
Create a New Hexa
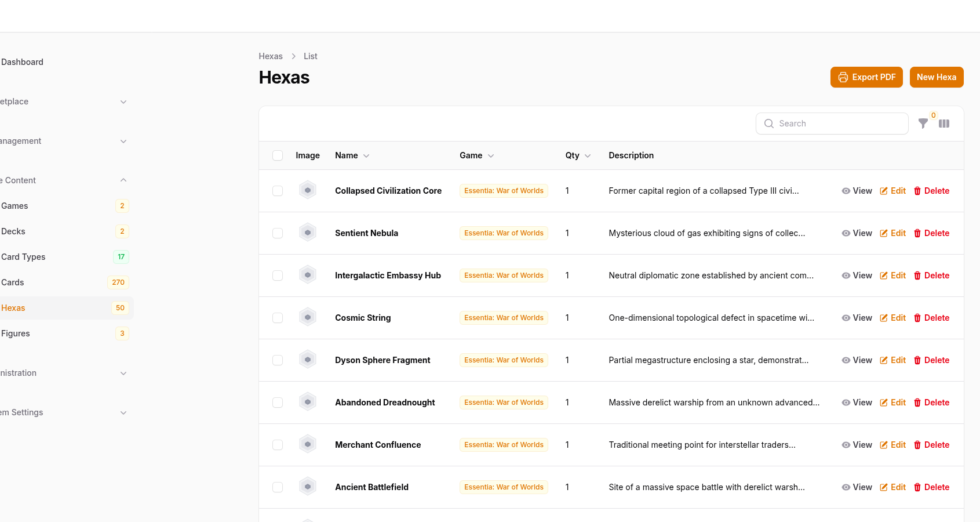tap(937, 77)
